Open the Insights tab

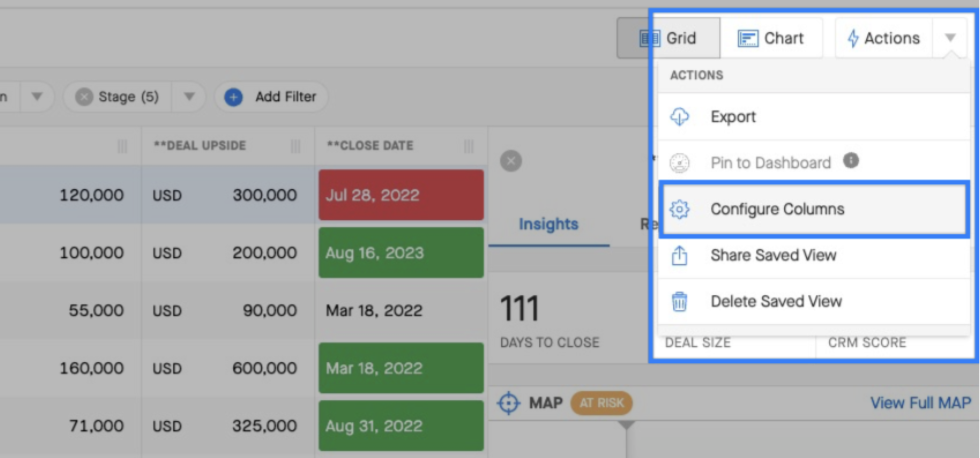549,224
